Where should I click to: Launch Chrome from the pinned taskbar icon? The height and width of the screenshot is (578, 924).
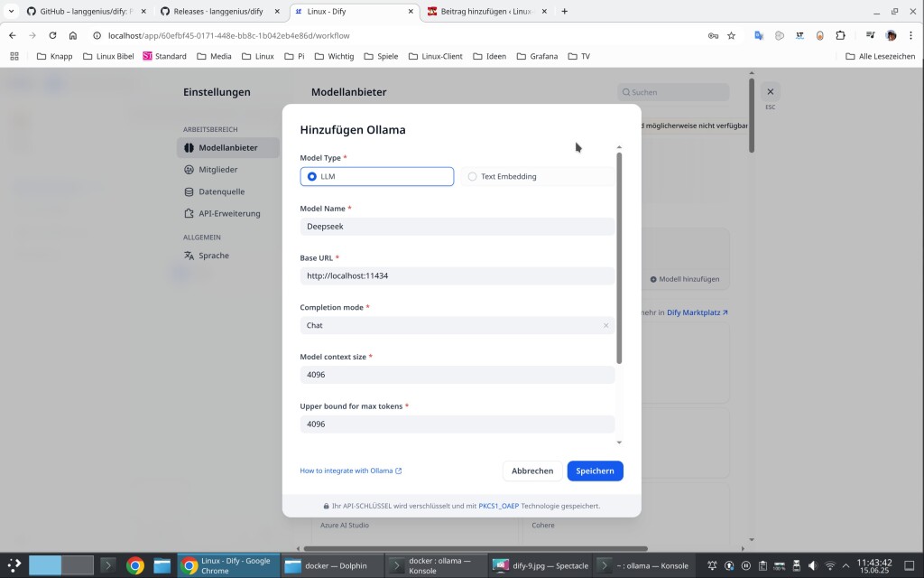[x=135, y=565]
